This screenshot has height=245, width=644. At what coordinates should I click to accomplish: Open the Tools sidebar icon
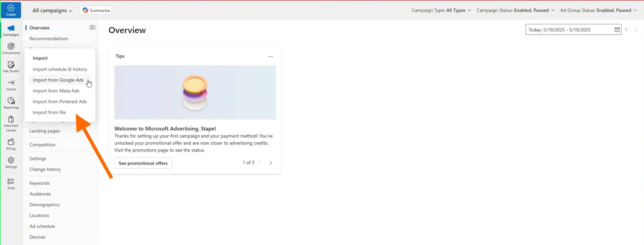click(11, 182)
